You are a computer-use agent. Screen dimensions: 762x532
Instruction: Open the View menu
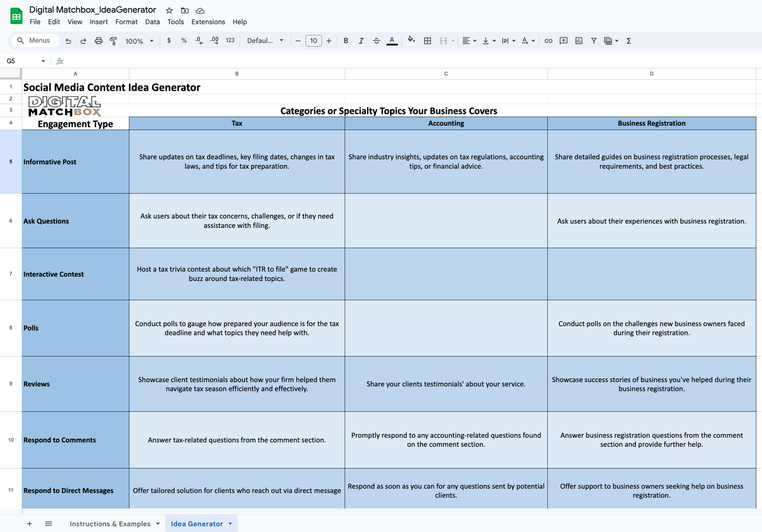pyautogui.click(x=75, y=22)
